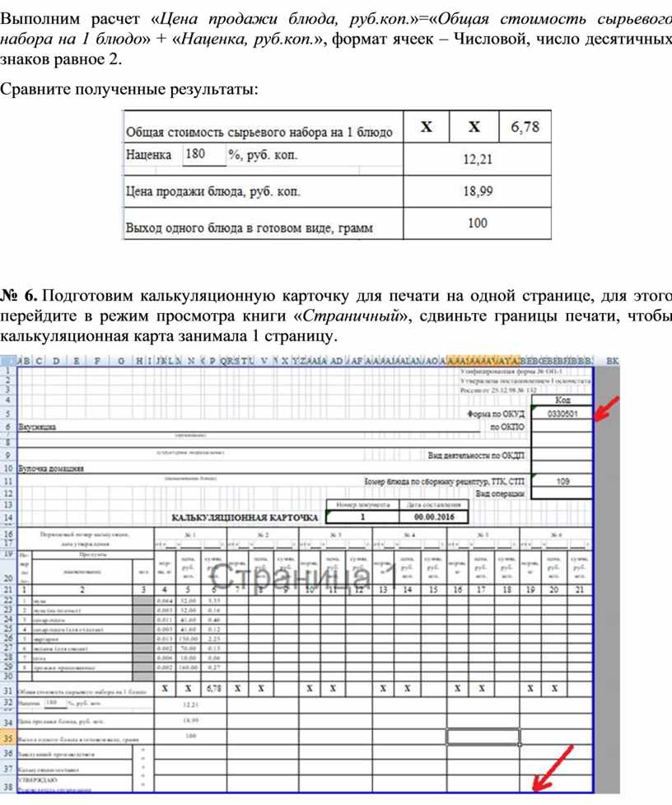Click 'КАЛЬКУЛЯЦИОННАЯ КАРТОЧКА' title cell
Viewport: 672px width, 805px height.
(245, 517)
